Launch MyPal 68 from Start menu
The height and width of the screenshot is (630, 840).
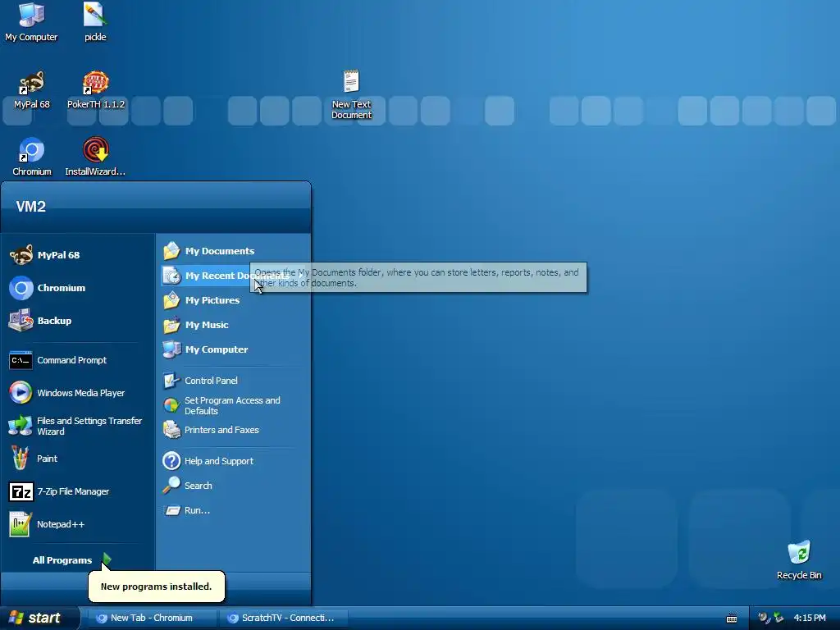(x=78, y=255)
